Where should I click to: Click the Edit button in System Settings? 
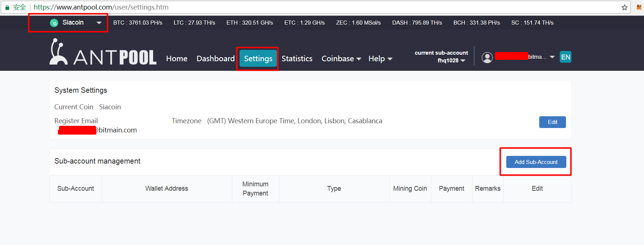tap(552, 122)
